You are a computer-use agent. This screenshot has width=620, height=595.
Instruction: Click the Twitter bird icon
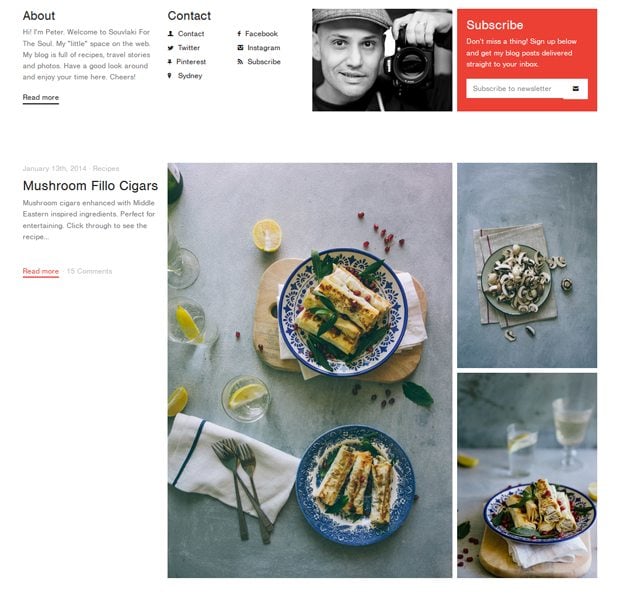[170, 48]
